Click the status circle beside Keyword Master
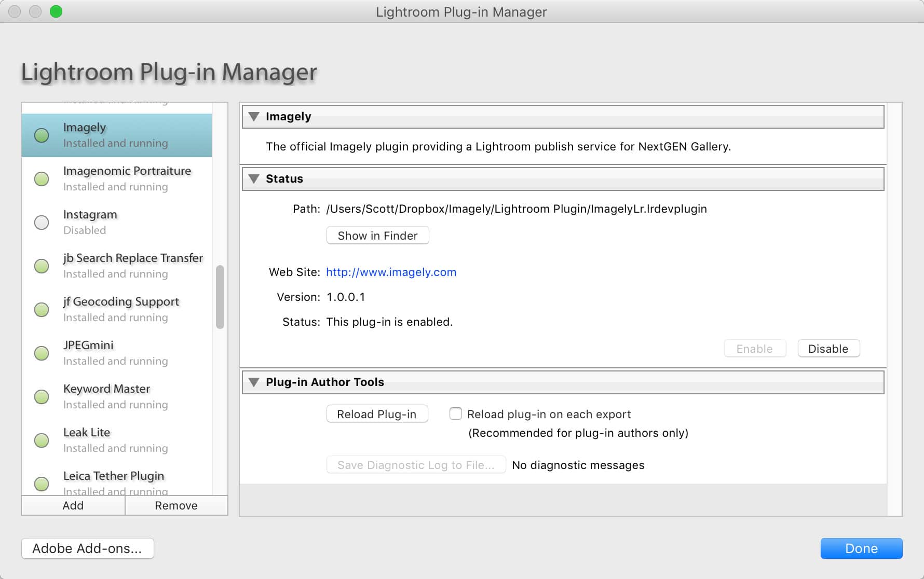 click(x=42, y=397)
